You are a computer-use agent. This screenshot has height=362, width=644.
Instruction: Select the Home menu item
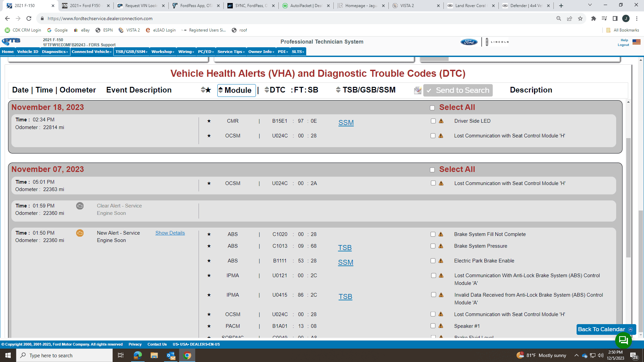pyautogui.click(x=7, y=52)
